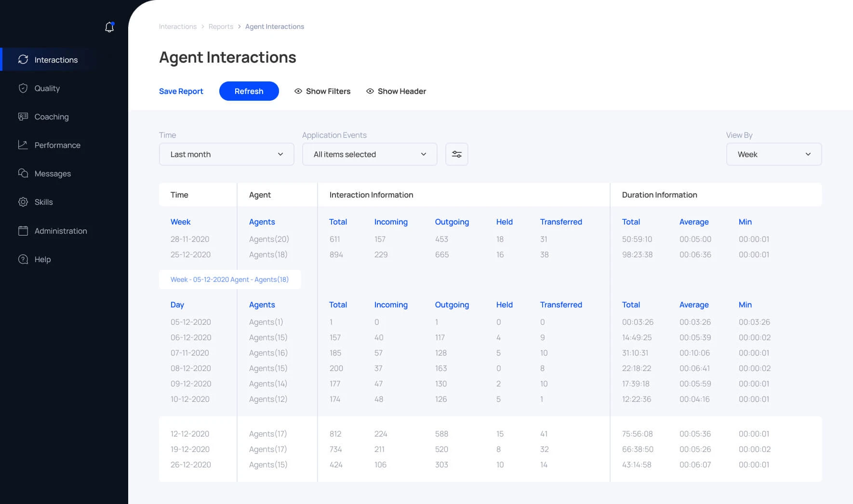Open the Time dropdown showing Last month
The image size is (853, 504).
tap(227, 154)
